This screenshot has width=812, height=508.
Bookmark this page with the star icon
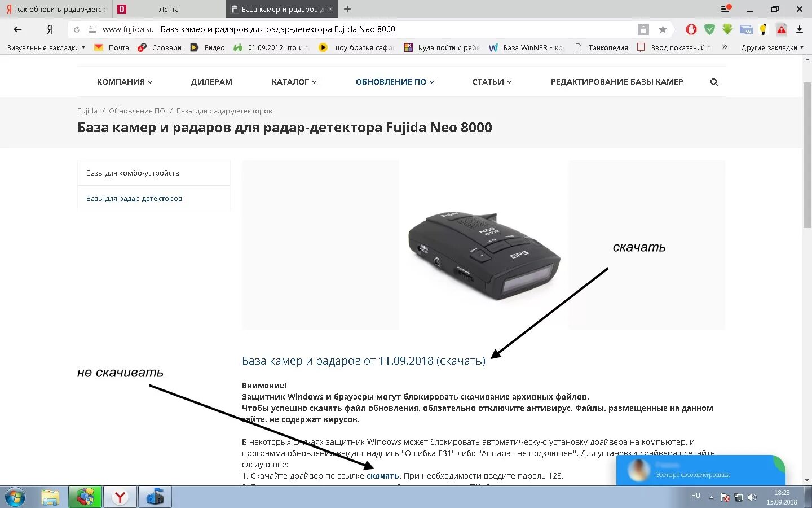tap(663, 29)
